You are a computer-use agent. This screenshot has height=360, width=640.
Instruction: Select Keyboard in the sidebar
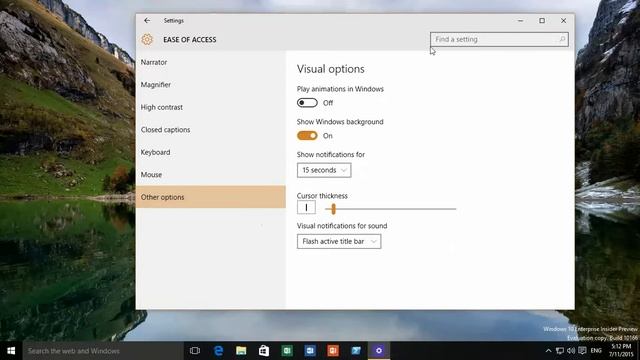211,152
